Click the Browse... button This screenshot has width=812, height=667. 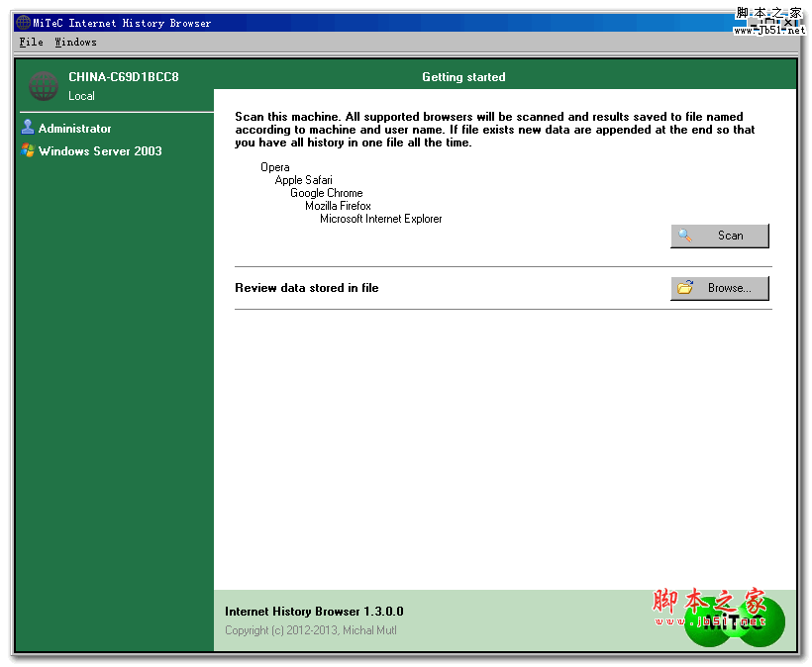click(x=719, y=288)
